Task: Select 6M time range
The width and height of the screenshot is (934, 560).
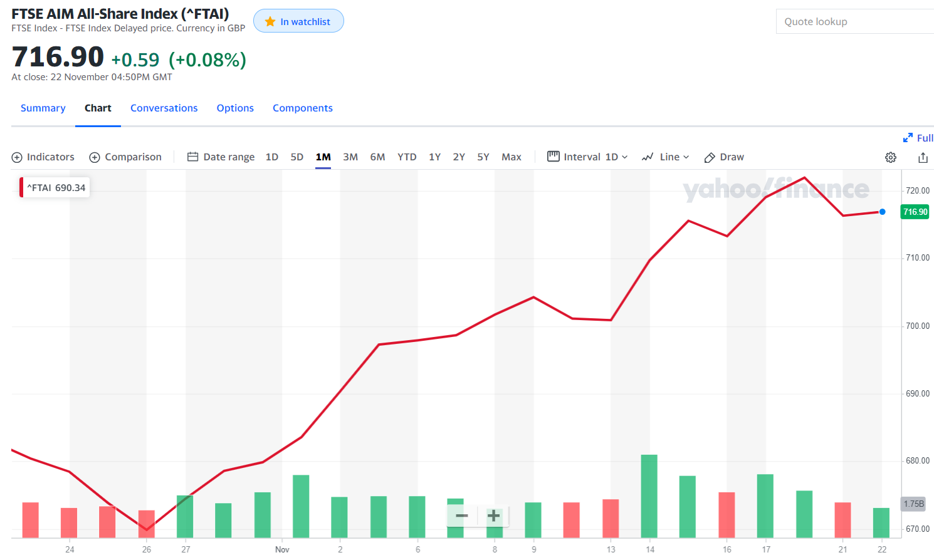Action: click(377, 157)
